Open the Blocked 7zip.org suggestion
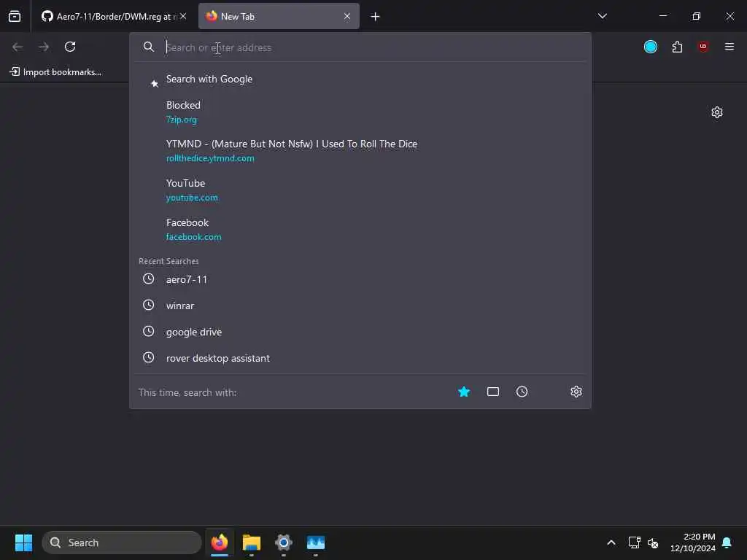 coord(360,112)
